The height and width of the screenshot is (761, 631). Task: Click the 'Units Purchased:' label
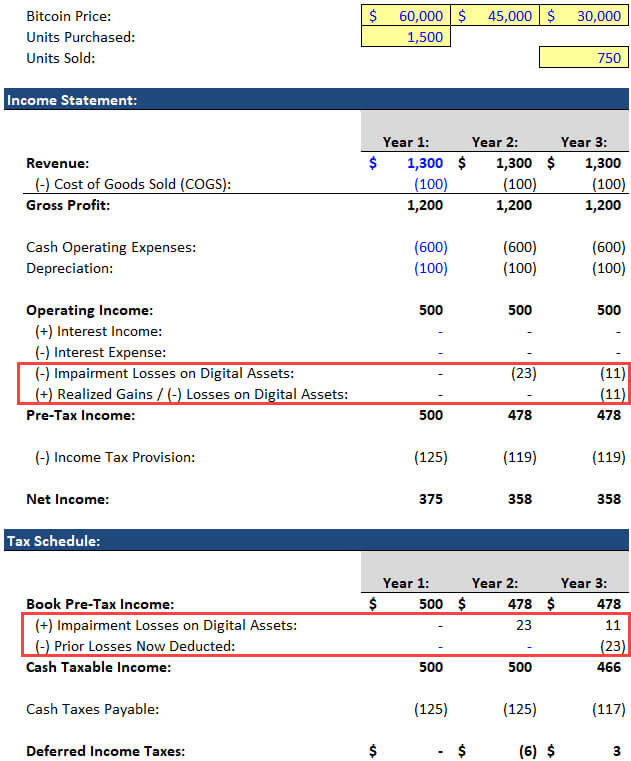[x=81, y=37]
